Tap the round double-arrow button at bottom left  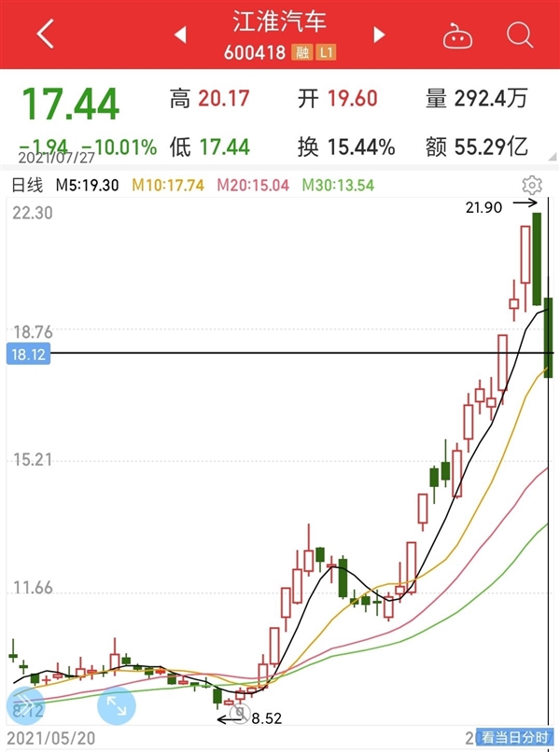[x=26, y=705]
